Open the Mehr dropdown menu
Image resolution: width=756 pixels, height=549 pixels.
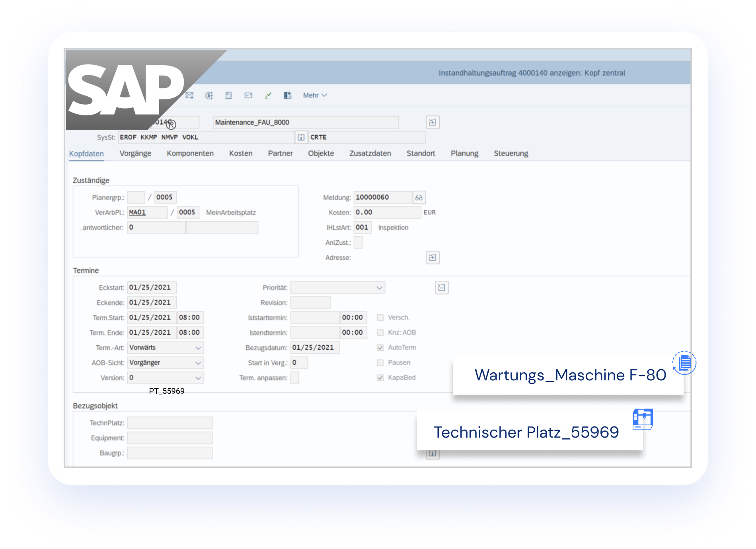click(x=315, y=95)
